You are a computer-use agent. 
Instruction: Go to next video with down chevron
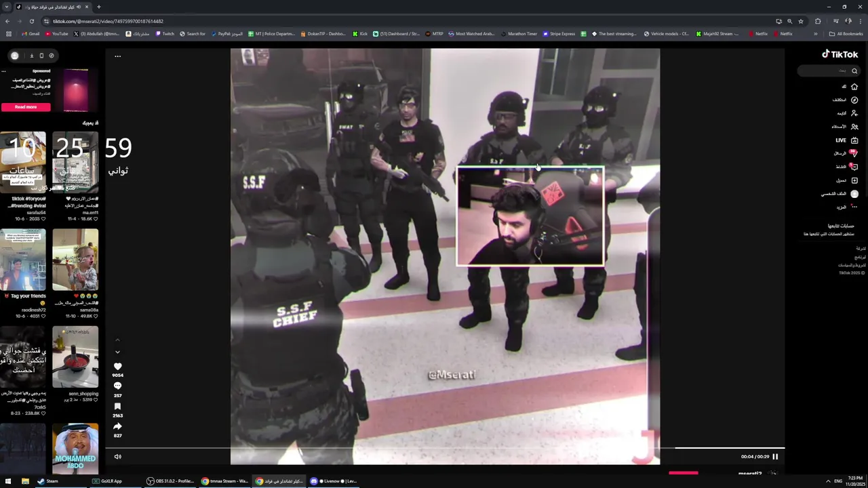coord(117,352)
